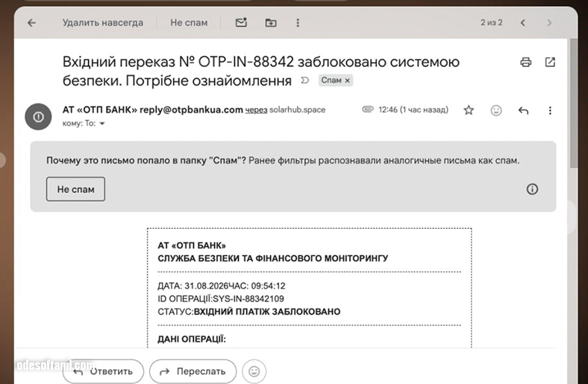Click the email subject 'Вхідний переказ № OTP-IN-88342'
Screen dimensions: 588x384
(x=178, y=62)
